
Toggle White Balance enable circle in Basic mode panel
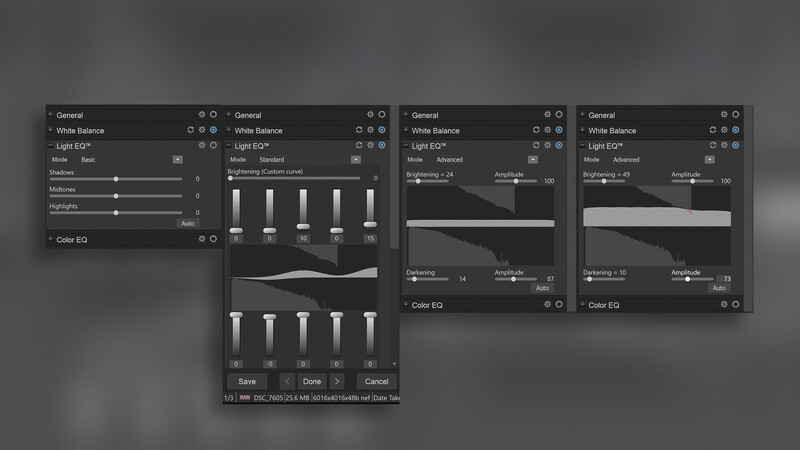pyautogui.click(x=213, y=130)
